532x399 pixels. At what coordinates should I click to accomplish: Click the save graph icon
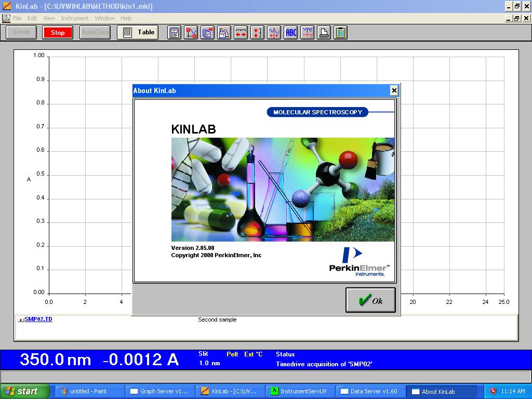pos(224,32)
